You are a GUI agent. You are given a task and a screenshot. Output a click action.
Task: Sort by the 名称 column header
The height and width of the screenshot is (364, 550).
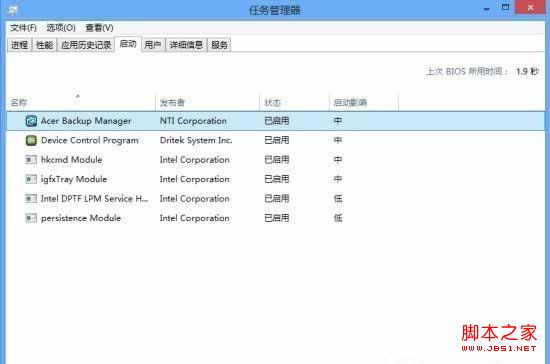pyautogui.click(x=81, y=102)
